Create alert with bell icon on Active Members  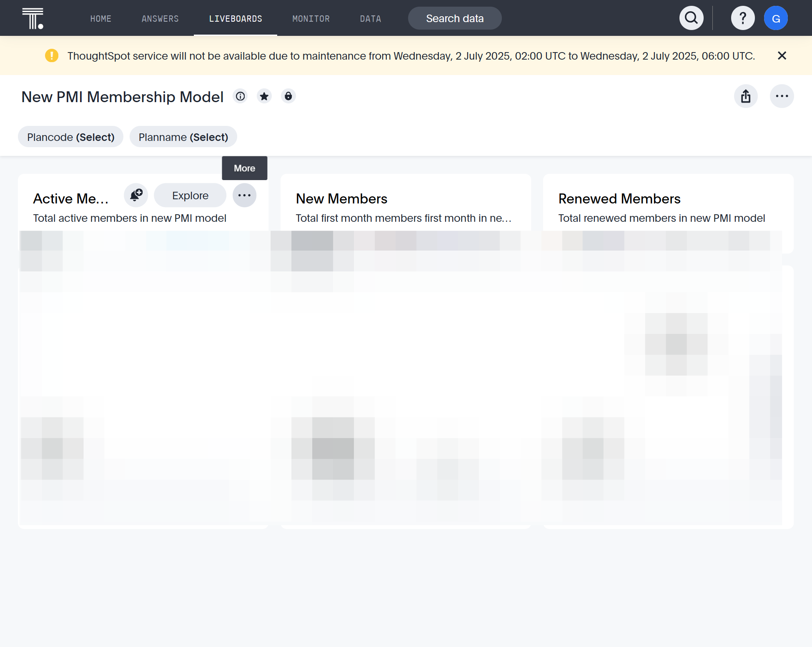pos(136,195)
